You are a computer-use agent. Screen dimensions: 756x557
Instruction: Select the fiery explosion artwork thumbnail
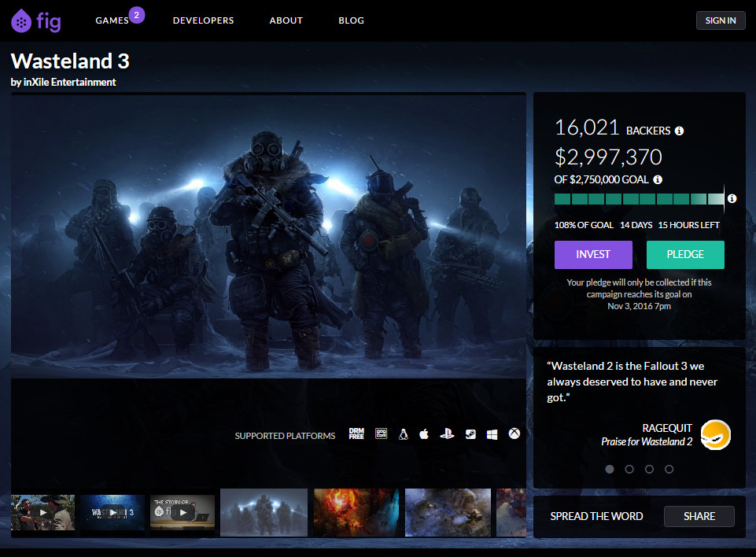[356, 513]
